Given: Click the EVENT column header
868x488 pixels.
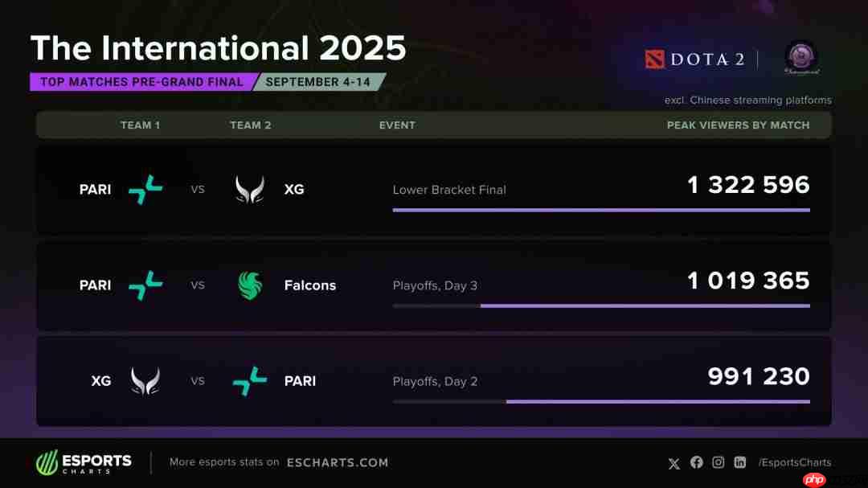Looking at the screenshot, I should click(397, 125).
